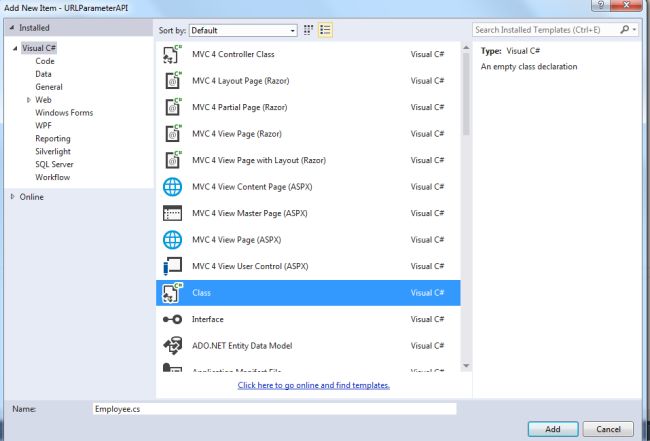
Task: Open the search options dropdown arrow
Action: click(634, 29)
